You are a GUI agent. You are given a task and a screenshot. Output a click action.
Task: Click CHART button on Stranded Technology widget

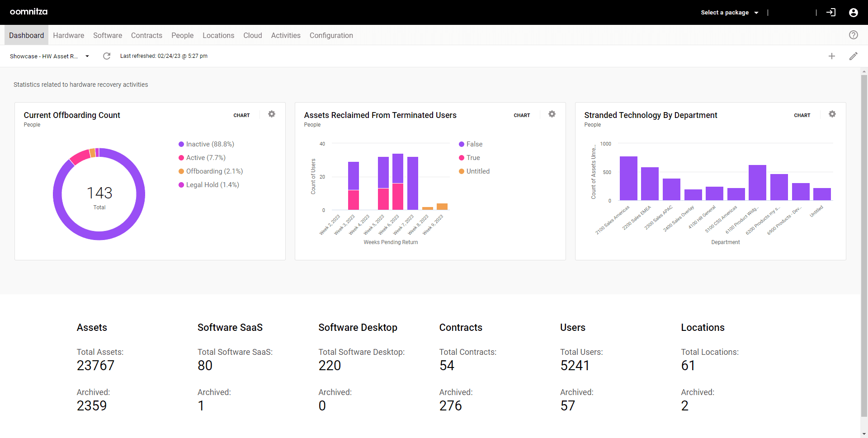(802, 115)
